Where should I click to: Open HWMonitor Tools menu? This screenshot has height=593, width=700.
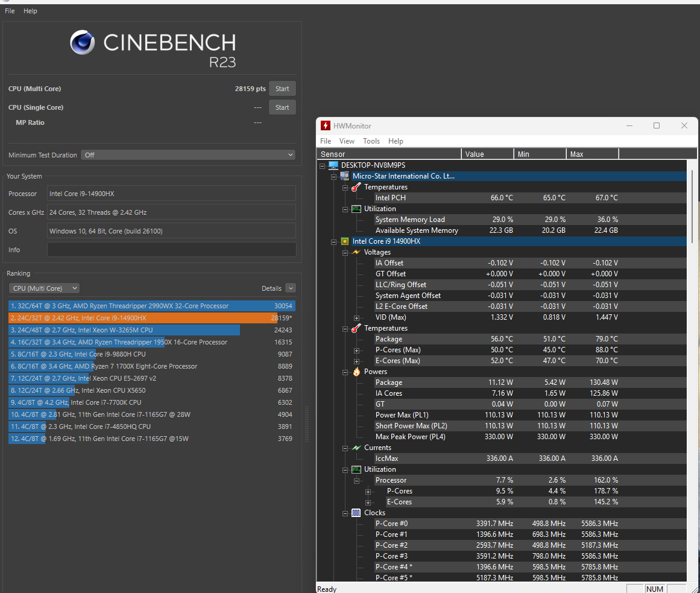(371, 141)
